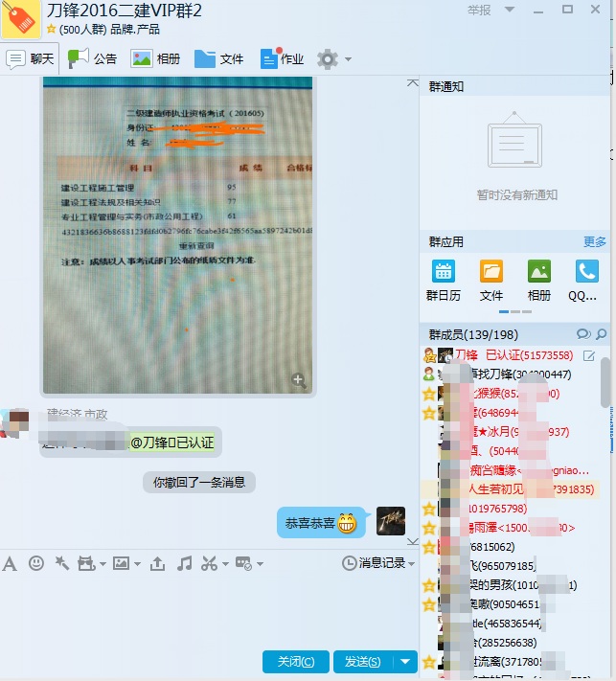The image size is (616, 681).
Task: Click 更多 in 群应用 section
Action: point(594,241)
